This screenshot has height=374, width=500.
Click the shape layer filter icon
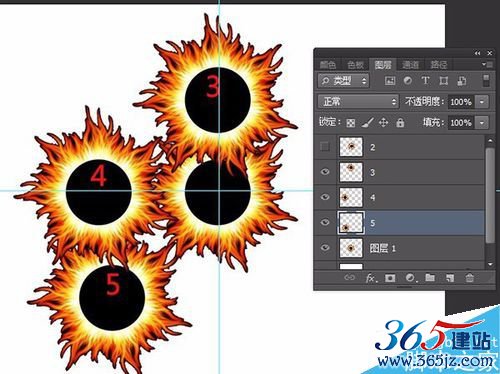click(x=444, y=81)
